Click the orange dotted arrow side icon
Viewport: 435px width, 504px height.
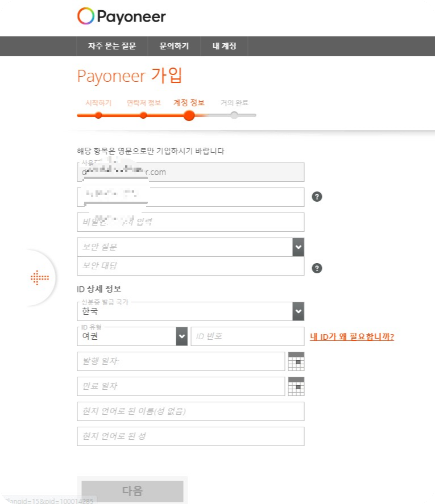point(40,278)
